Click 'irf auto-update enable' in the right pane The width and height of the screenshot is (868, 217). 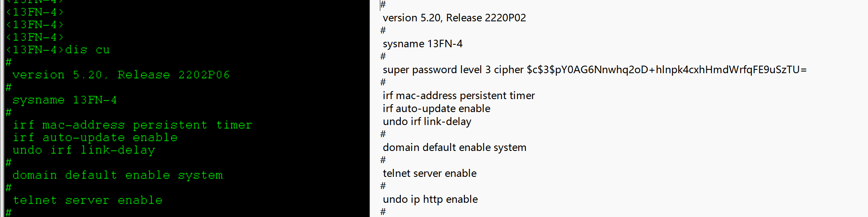(436, 109)
